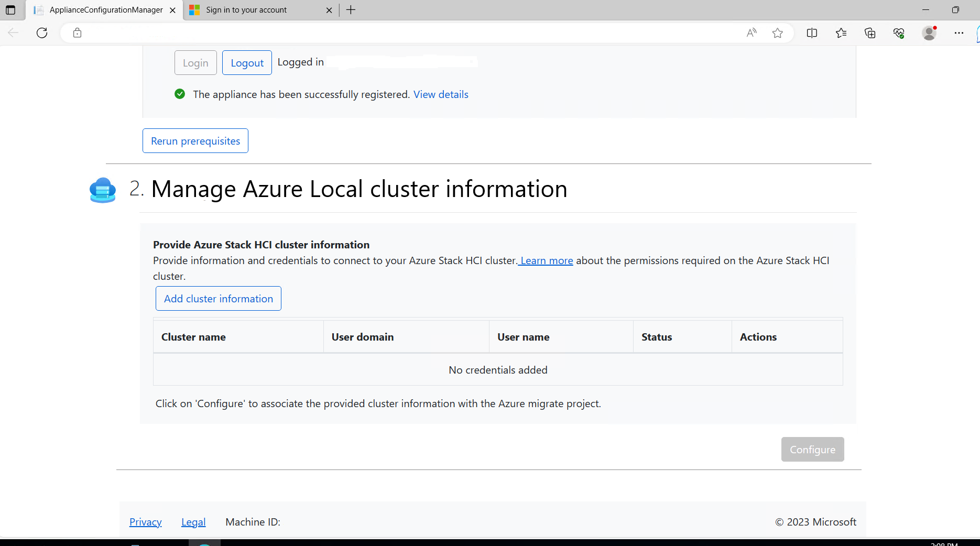Open the Collections icon
The height and width of the screenshot is (546, 980).
point(870,33)
